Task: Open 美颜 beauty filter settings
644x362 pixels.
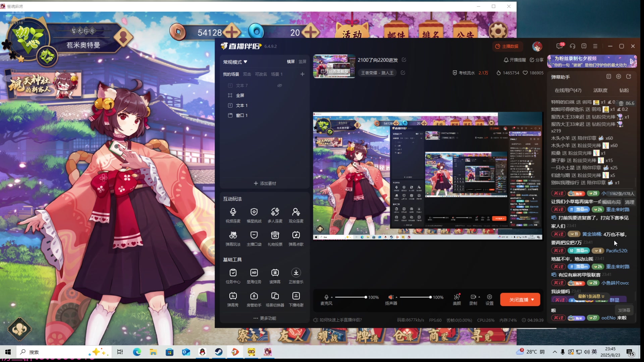Action: (457, 299)
